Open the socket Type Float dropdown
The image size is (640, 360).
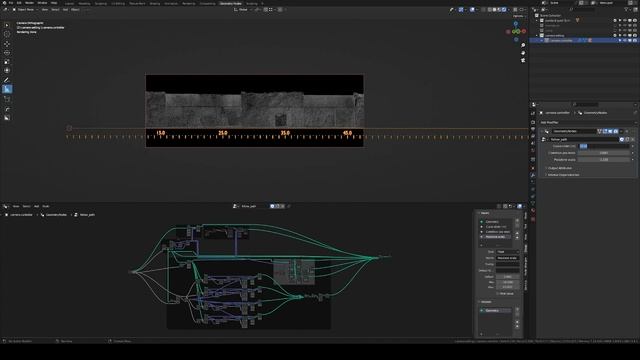(508, 252)
